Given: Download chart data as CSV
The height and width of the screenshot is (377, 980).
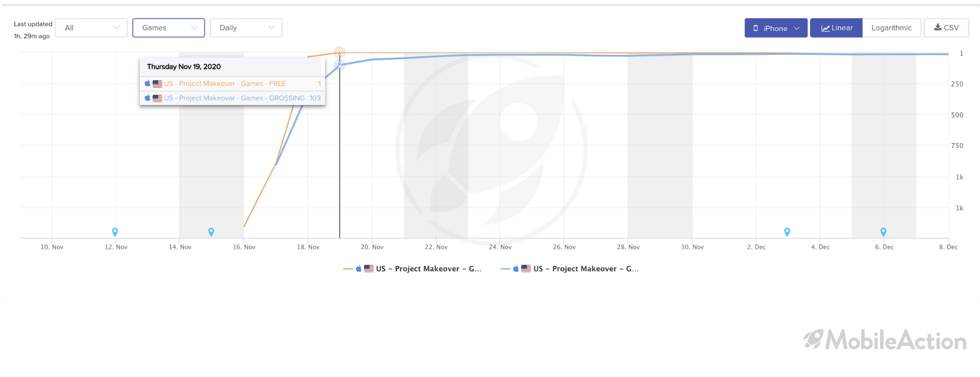Looking at the screenshot, I should [946, 28].
